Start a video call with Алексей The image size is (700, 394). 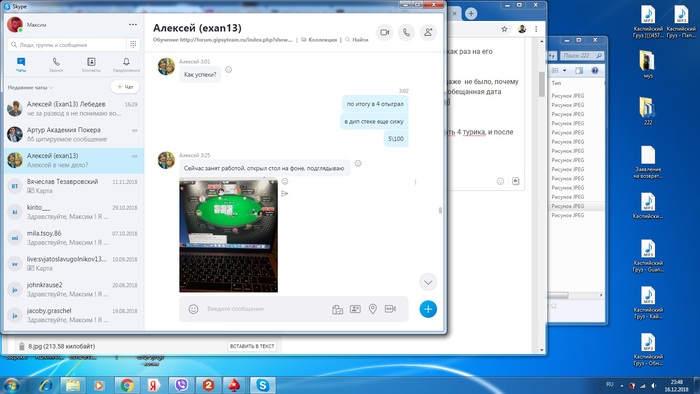pos(384,33)
